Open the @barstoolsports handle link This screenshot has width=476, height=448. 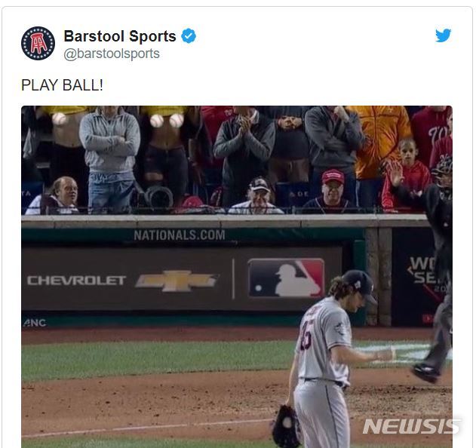pyautogui.click(x=112, y=54)
